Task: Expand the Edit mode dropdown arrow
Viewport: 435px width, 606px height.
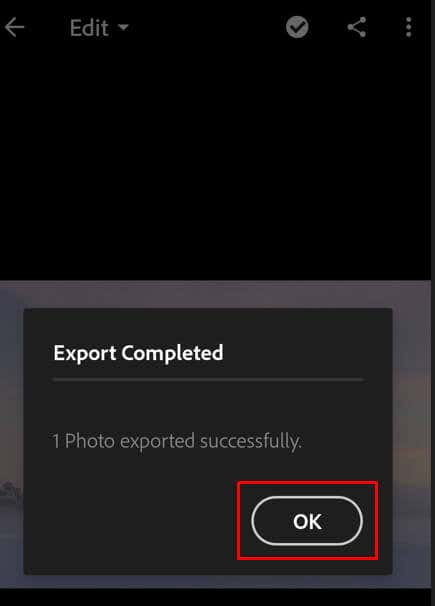Action: coord(123,27)
